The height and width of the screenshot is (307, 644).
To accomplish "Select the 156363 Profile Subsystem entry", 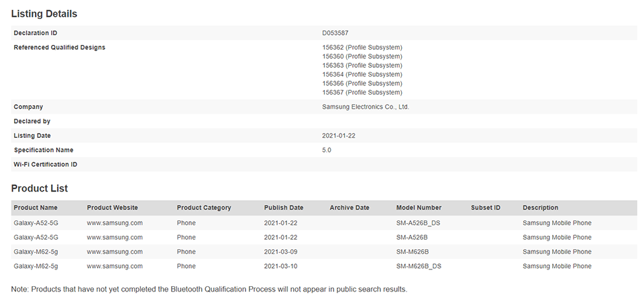I will click(362, 65).
